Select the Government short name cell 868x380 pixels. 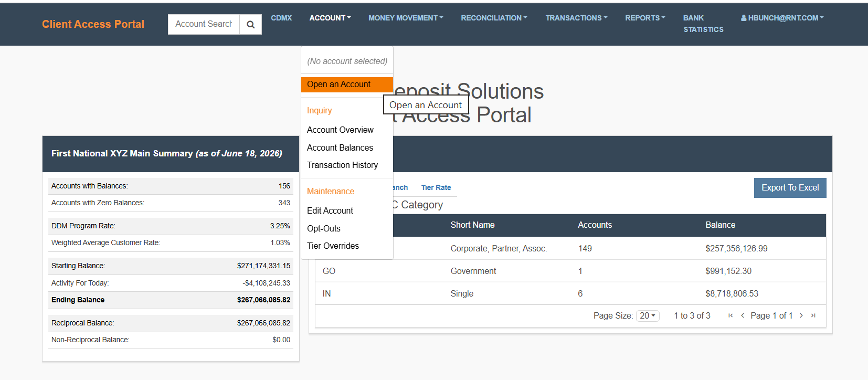click(x=473, y=271)
